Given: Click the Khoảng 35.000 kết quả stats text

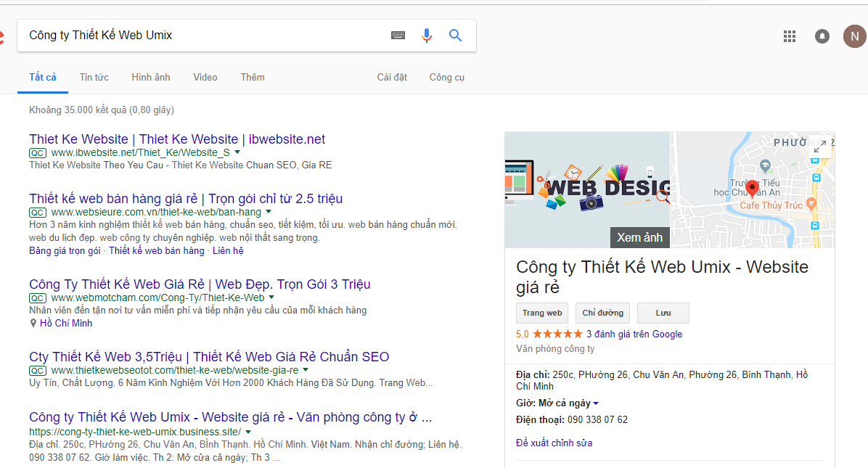Looking at the screenshot, I should coord(102,110).
